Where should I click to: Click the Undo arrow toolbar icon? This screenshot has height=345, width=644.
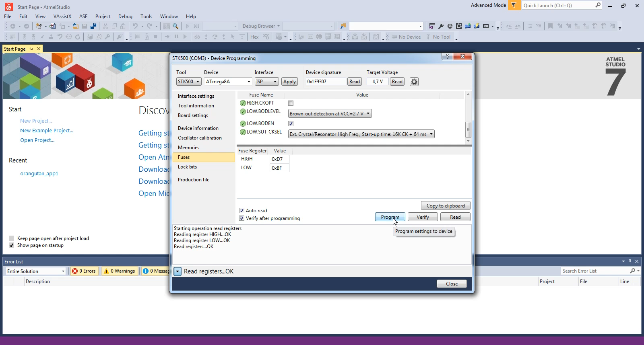135,26
